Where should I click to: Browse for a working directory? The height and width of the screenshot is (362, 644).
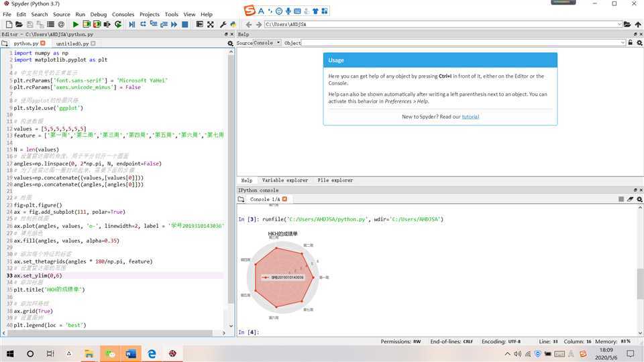[627, 25]
